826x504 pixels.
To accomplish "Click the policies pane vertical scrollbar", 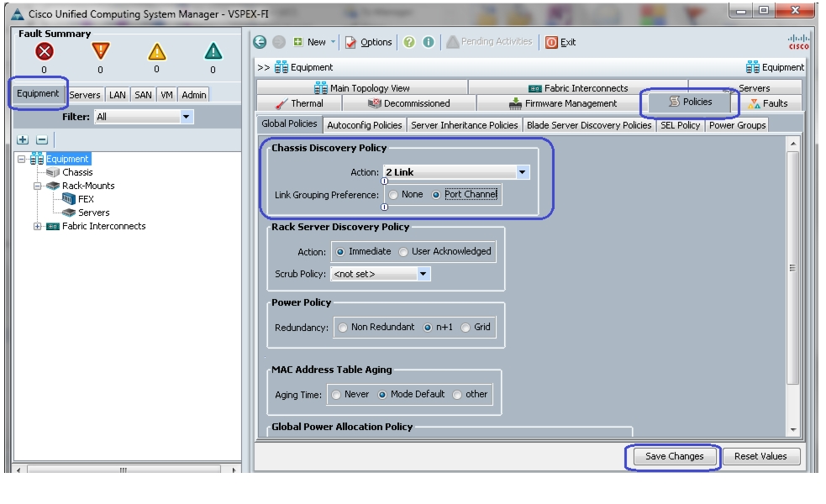I will [x=793, y=268].
